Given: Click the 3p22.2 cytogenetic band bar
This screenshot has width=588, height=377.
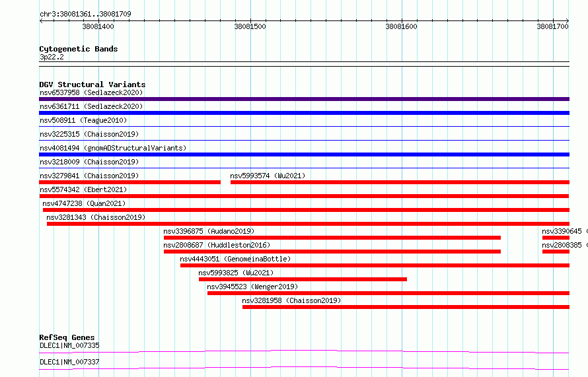Looking at the screenshot, I should pos(304,64).
